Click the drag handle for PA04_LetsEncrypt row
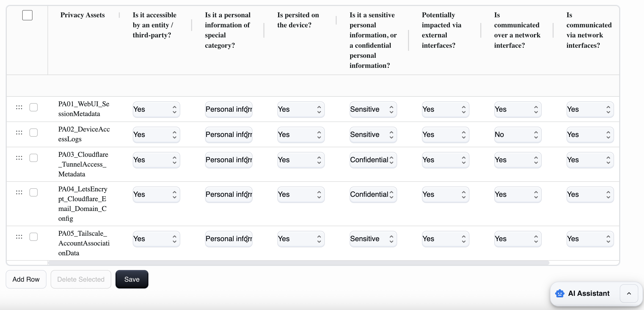Image resolution: width=644 pixels, height=310 pixels. [19, 192]
